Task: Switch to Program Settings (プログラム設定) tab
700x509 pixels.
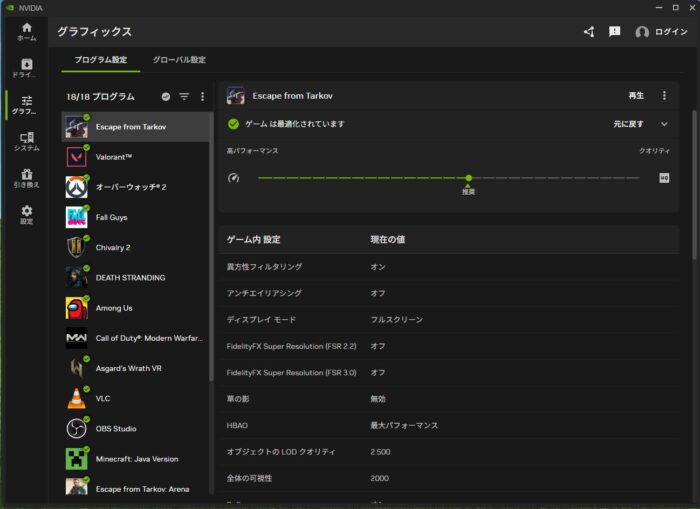Action: [x=100, y=60]
